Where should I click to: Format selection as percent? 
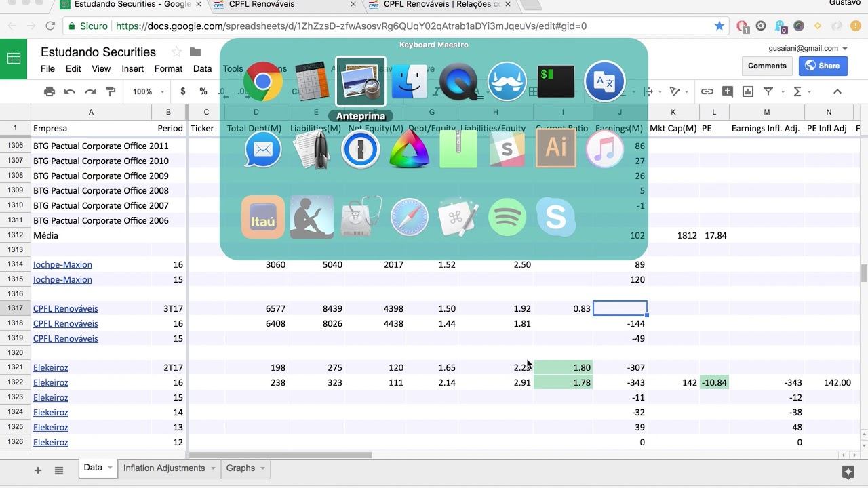click(203, 91)
